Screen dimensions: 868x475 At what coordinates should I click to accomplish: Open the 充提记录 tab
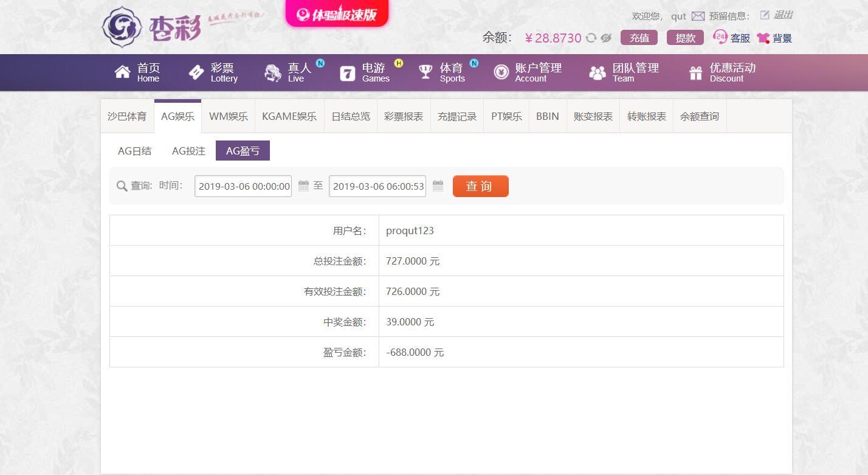pos(457,116)
